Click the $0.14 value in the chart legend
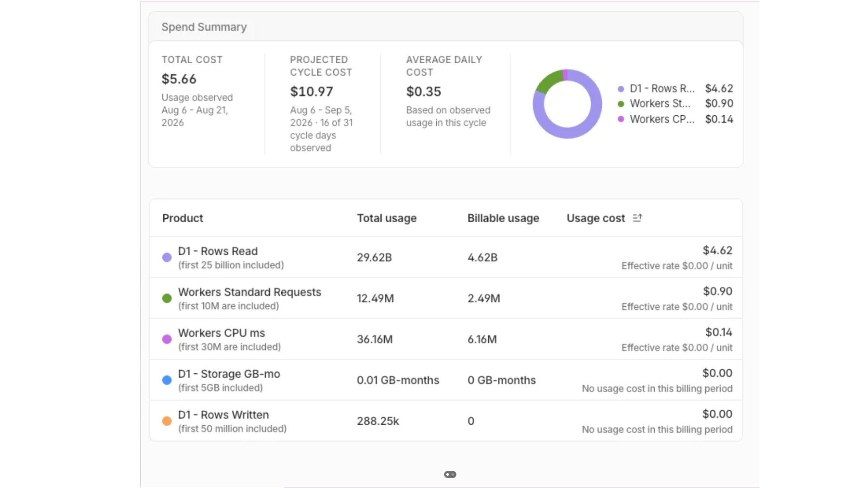This screenshot has width=868, height=488. tap(719, 119)
